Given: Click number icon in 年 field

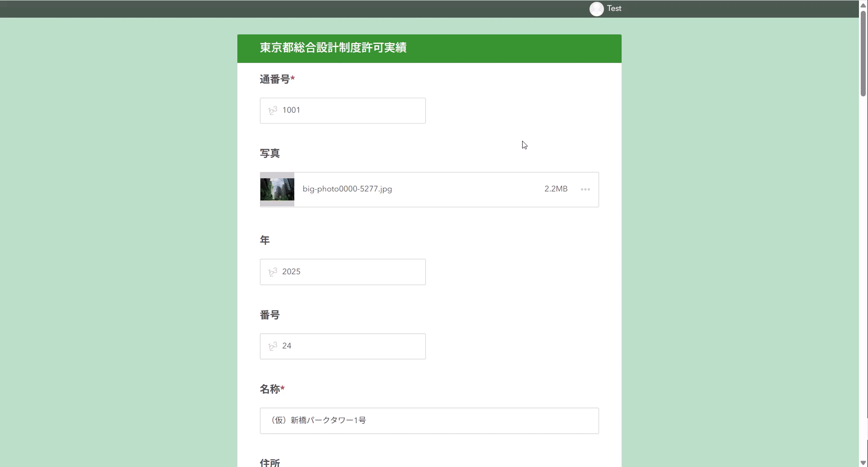Looking at the screenshot, I should (273, 272).
